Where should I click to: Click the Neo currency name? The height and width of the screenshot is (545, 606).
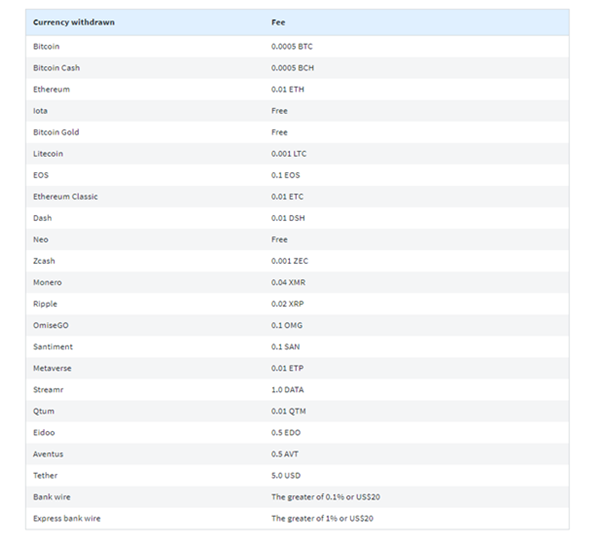point(40,239)
